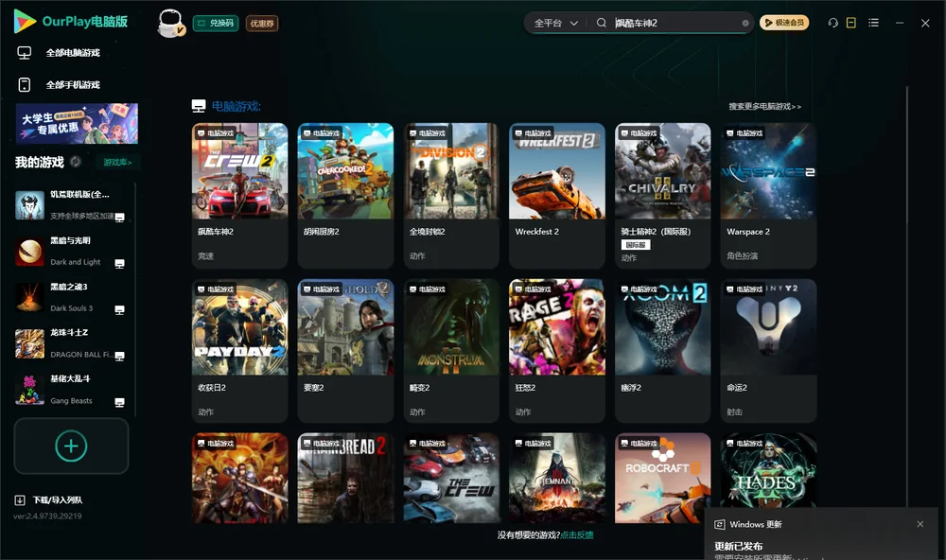Screen dimensions: 946x560
Task: Open 命运2 Destiny 2 card
Action: tap(768, 351)
